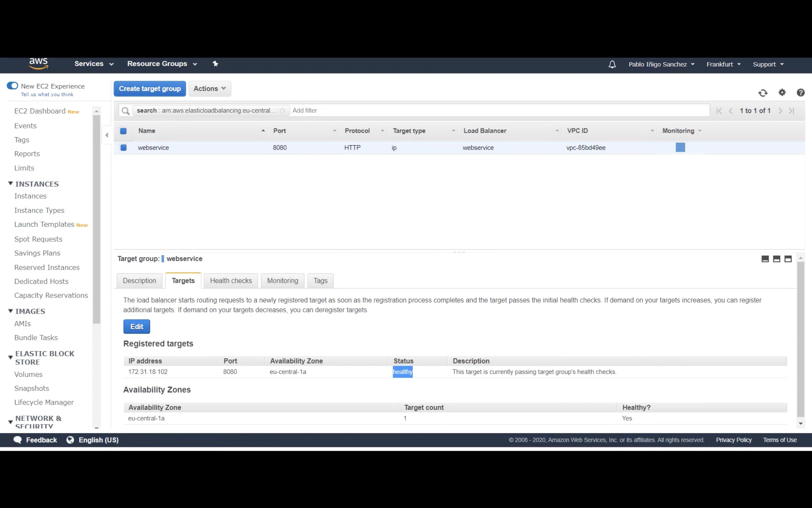This screenshot has width=812, height=508.
Task: Maximize the details panel view icon
Action: pos(788,259)
